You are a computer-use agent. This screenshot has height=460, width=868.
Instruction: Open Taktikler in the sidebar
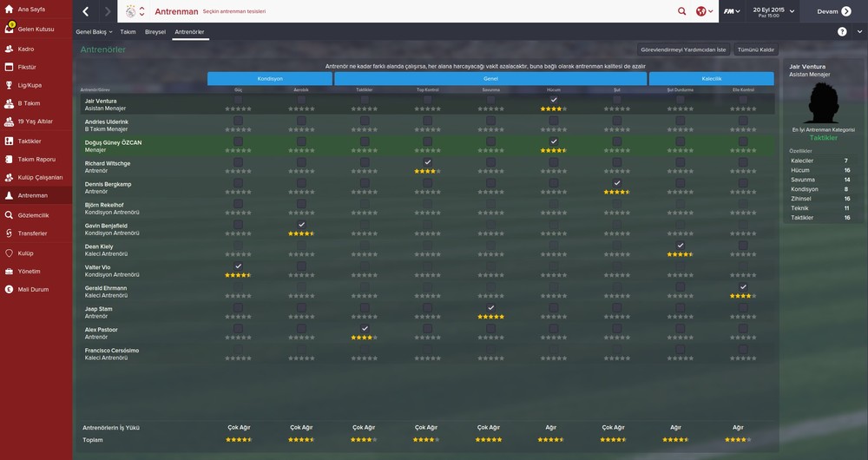click(30, 140)
